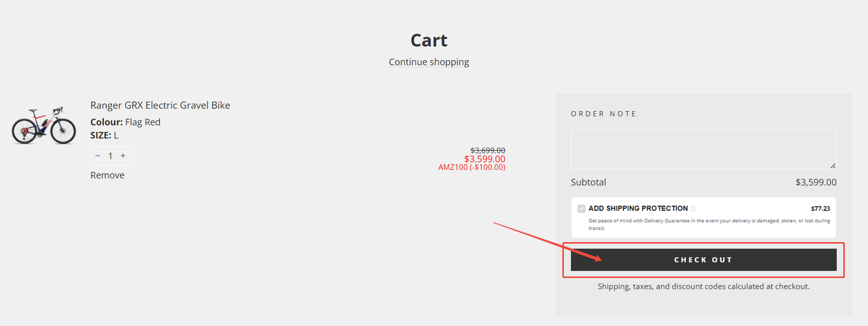The image size is (868, 326).
Task: Remove the bike from the cart
Action: tap(107, 175)
